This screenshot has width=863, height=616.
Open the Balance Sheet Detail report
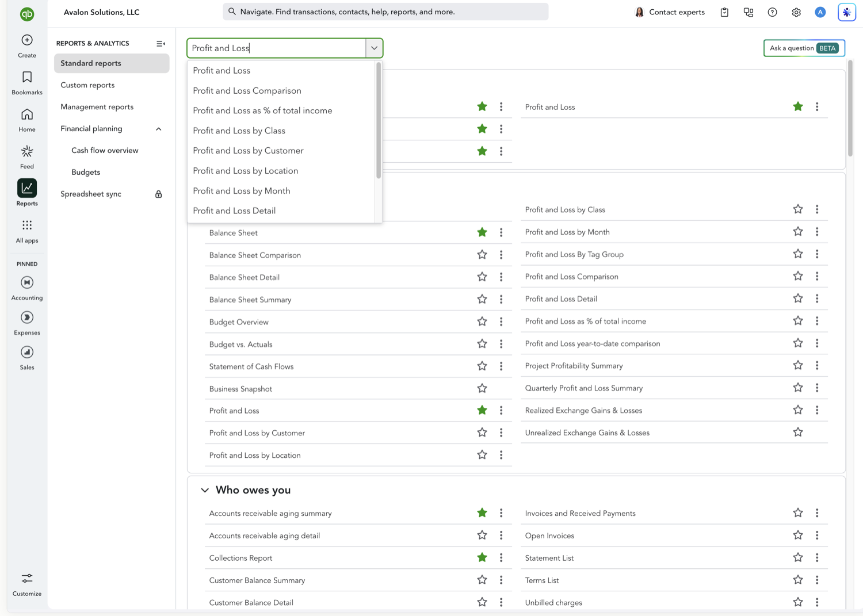245,277
